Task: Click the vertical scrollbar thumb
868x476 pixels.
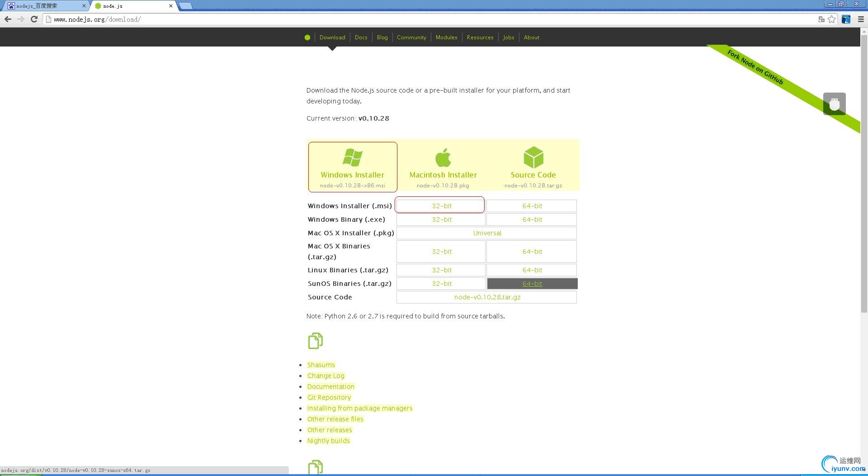Action: (x=864, y=174)
